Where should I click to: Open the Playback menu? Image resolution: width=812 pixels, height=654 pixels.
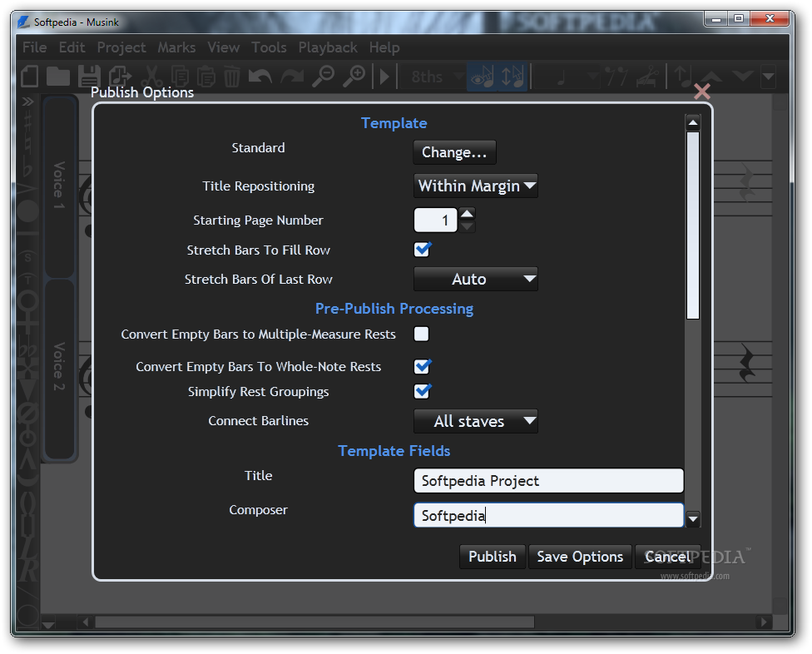pyautogui.click(x=328, y=47)
